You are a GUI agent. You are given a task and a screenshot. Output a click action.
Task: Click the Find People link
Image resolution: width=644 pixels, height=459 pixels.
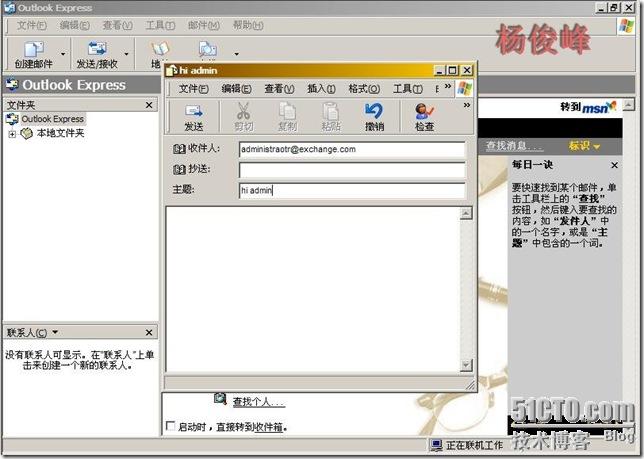click(x=258, y=402)
